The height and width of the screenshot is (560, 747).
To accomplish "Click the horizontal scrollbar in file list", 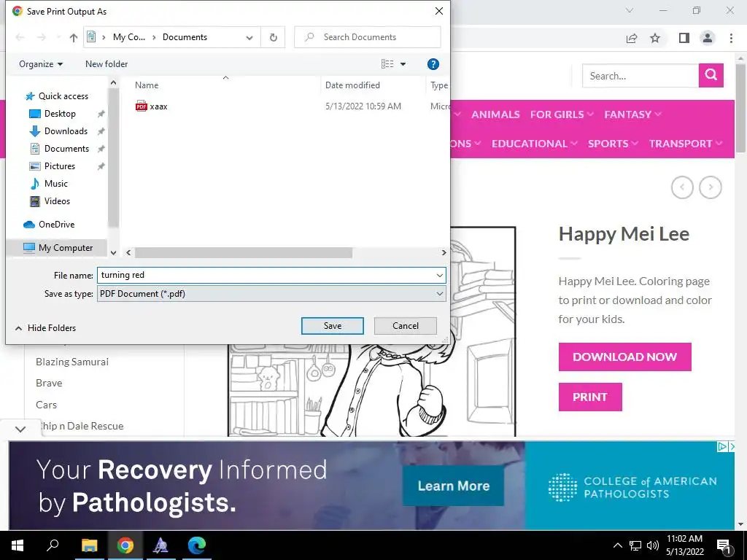I will pos(244,253).
